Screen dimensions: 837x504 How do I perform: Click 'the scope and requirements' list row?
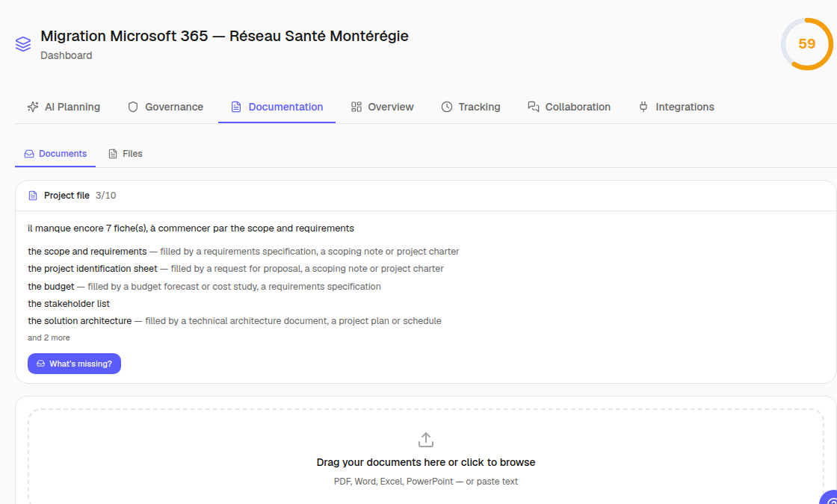(244, 251)
